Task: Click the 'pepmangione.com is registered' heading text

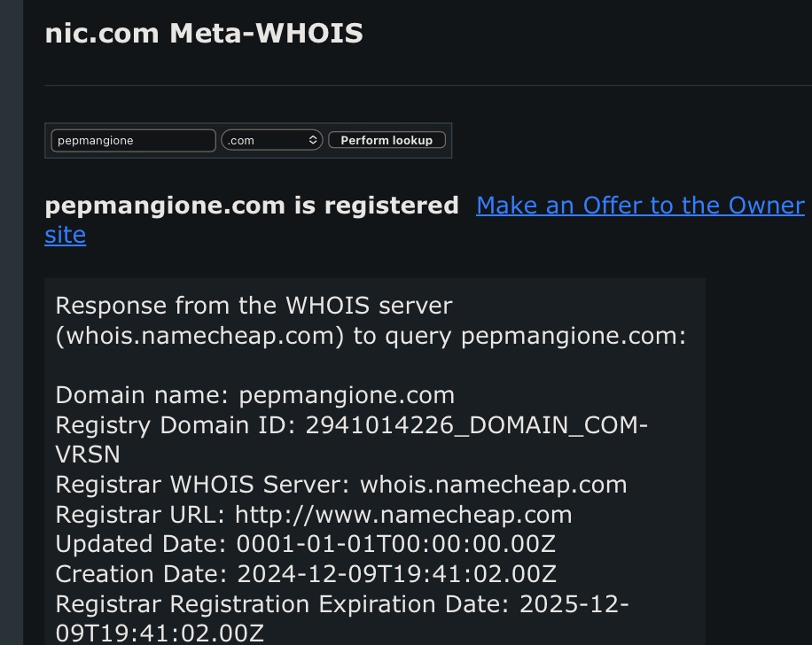Action: pos(252,206)
